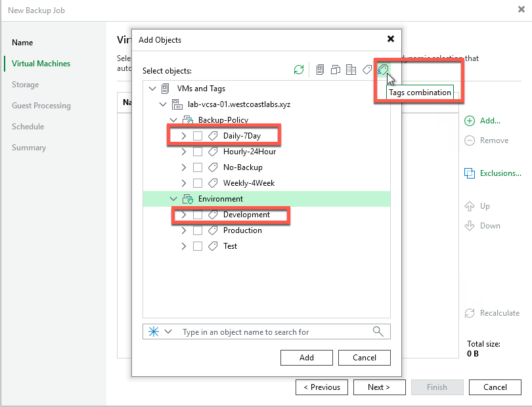Image resolution: width=532 pixels, height=407 pixels.
Task: Expand the Hourly-24Hour tag node
Action: point(184,152)
